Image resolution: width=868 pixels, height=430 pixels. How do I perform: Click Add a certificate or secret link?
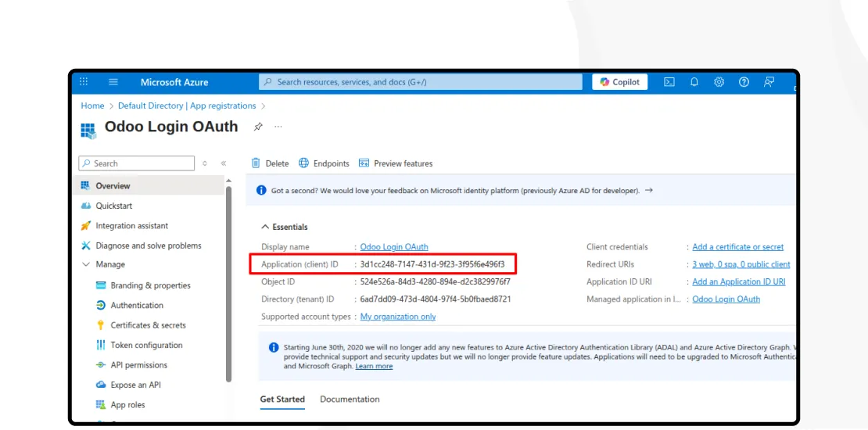pyautogui.click(x=737, y=247)
